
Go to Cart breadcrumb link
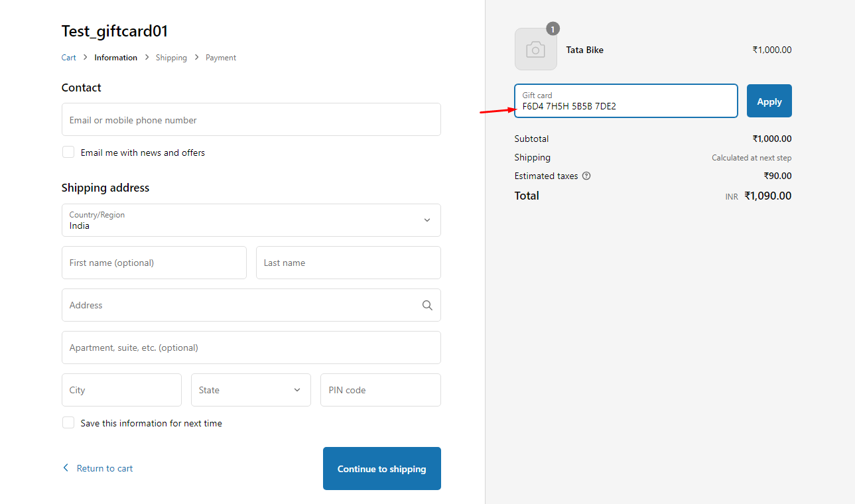tap(69, 58)
